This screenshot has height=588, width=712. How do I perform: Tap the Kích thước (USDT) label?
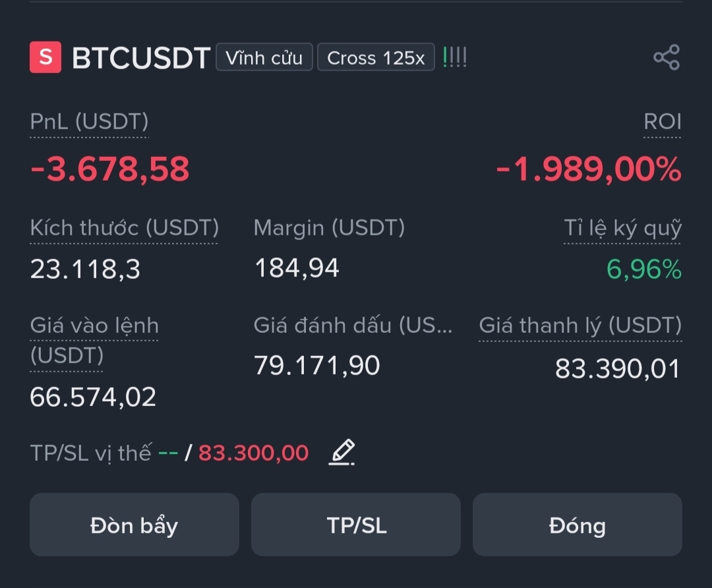click(124, 228)
